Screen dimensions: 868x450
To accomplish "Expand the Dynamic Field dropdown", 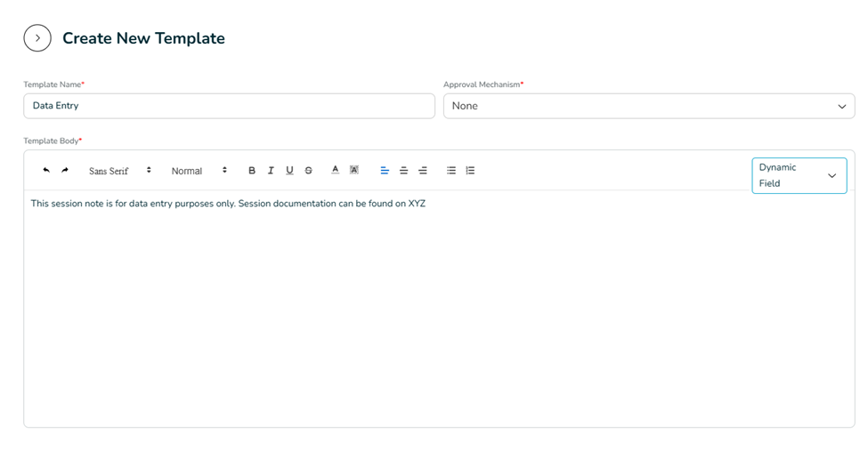I will click(x=799, y=175).
